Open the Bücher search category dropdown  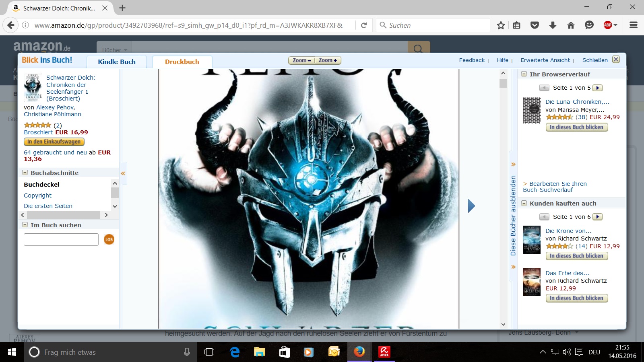(114, 50)
